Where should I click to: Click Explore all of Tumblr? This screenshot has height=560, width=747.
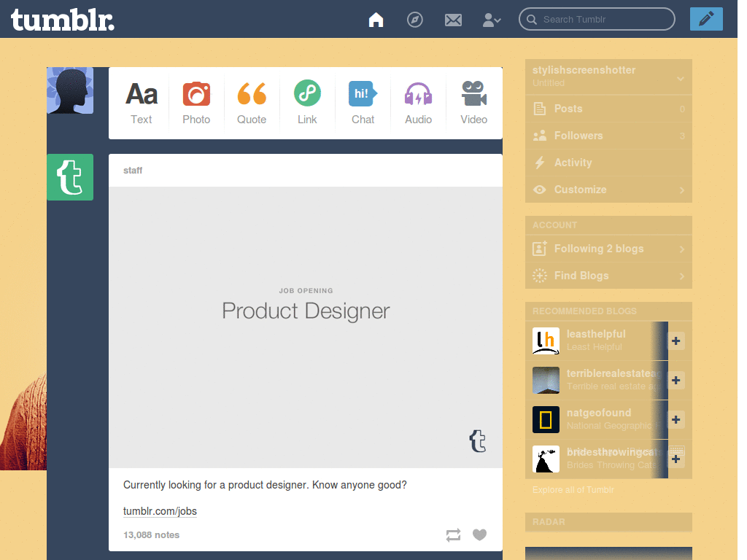(573, 489)
